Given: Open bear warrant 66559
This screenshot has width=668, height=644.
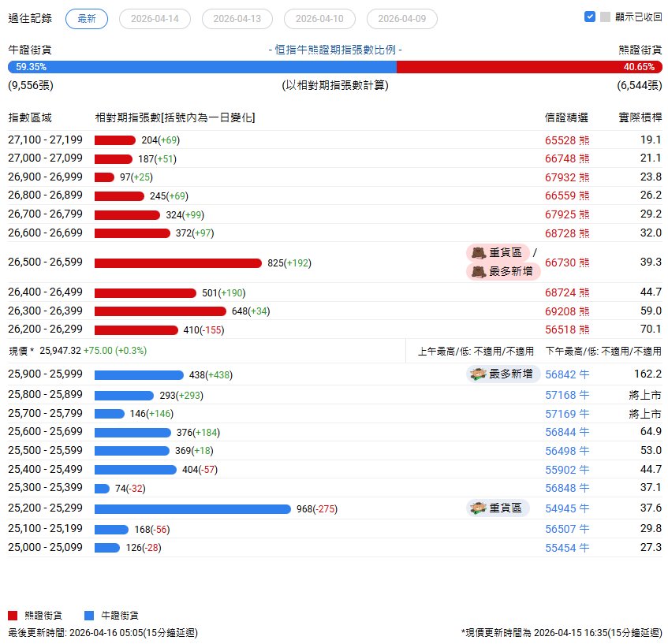Looking at the screenshot, I should 567,195.
